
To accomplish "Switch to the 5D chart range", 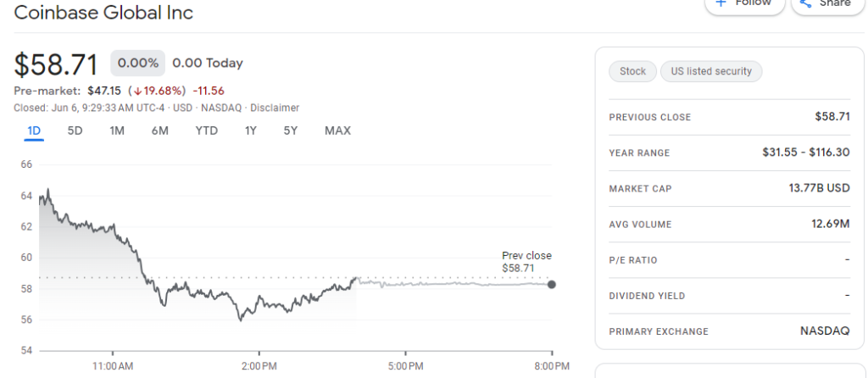I will coord(75,131).
